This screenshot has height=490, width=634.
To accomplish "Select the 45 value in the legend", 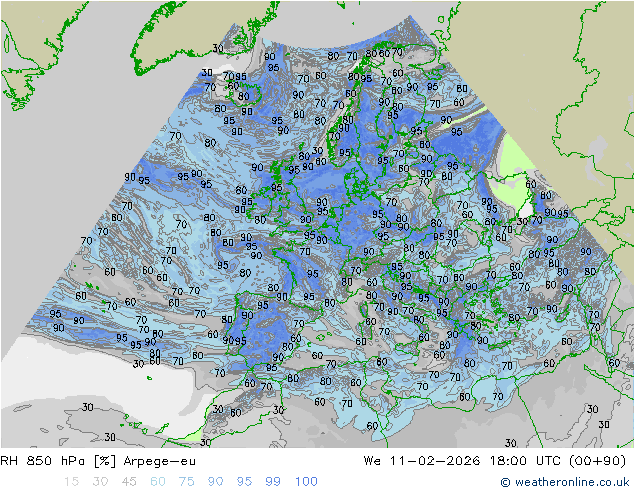I will click(x=129, y=482).
